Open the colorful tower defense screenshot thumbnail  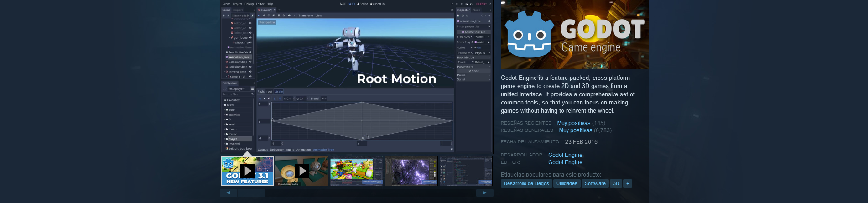coord(356,171)
